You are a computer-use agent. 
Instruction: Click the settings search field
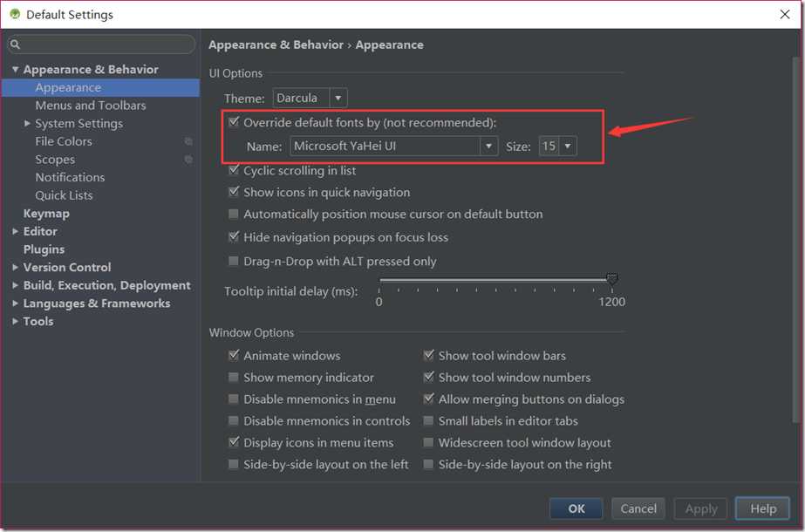pyautogui.click(x=105, y=44)
